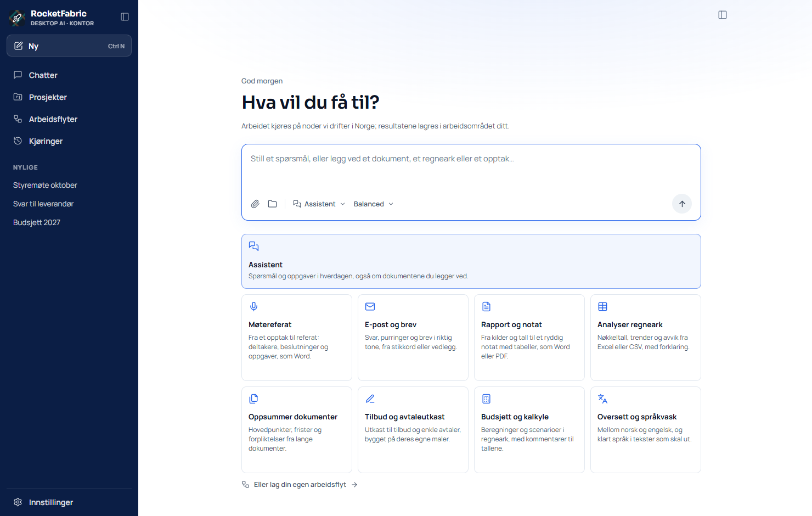Click the E-post og brev envelope icon

pyautogui.click(x=370, y=306)
